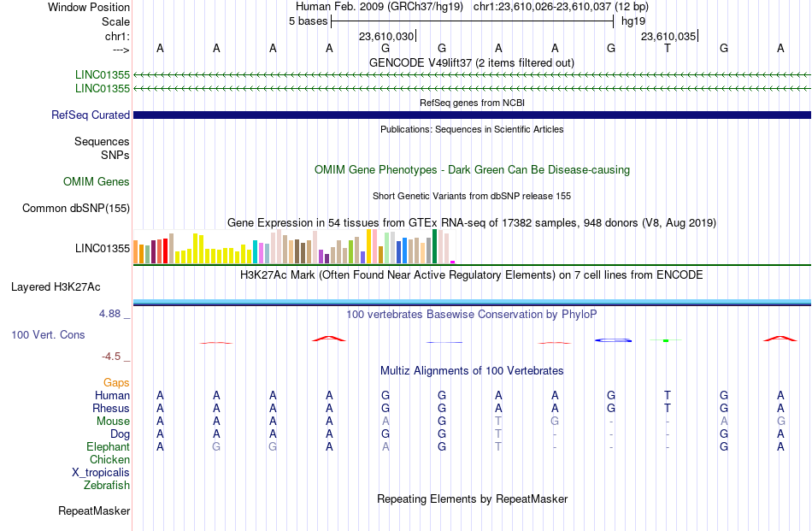Open Short Genetic Variants from dbSNP title

[472, 197]
